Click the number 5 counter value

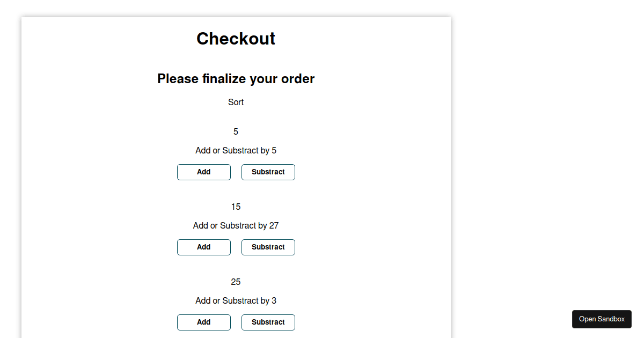coord(236,131)
